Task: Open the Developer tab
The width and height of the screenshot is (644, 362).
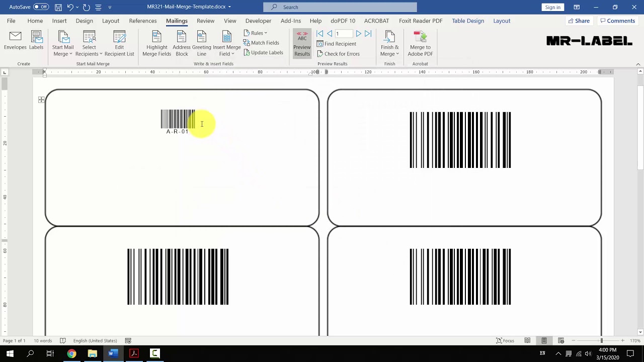Action: point(258,21)
